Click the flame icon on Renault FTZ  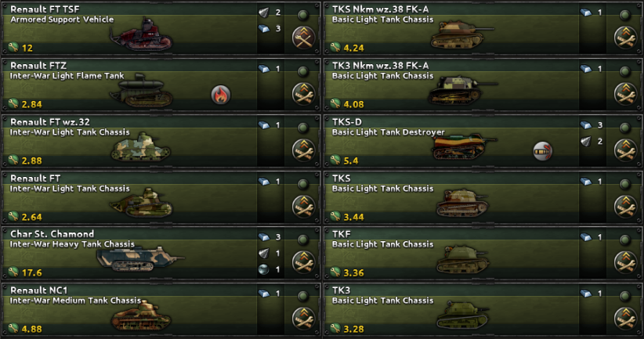click(221, 95)
